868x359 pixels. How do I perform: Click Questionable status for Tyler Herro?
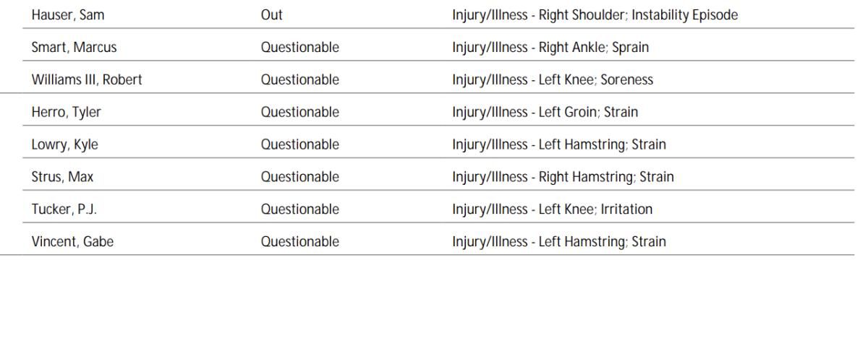299,113
